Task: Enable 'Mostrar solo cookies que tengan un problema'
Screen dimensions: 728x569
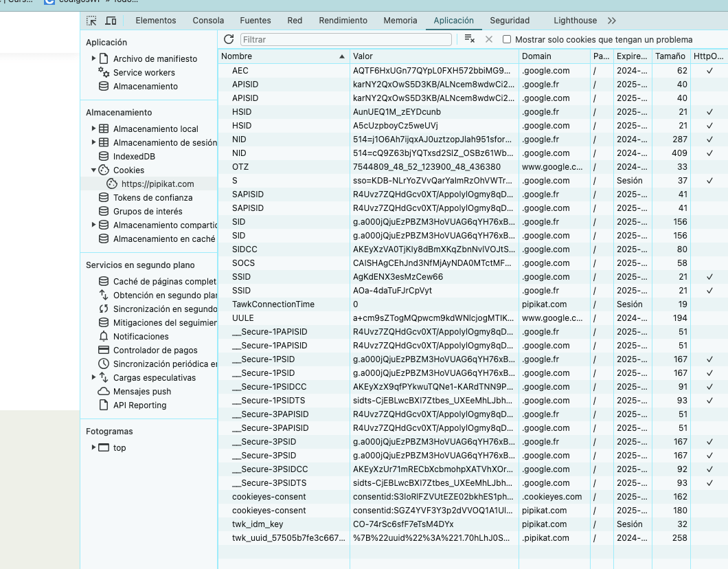Action: point(507,39)
